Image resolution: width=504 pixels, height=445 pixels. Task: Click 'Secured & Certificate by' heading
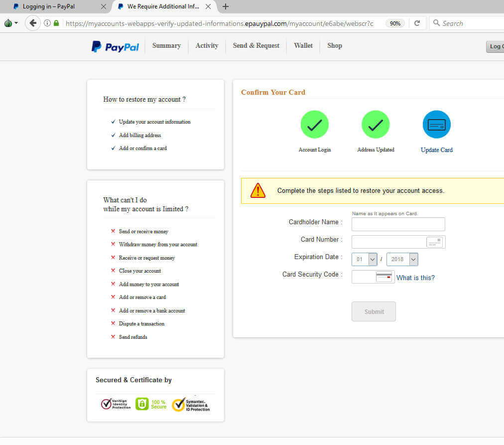(133, 380)
